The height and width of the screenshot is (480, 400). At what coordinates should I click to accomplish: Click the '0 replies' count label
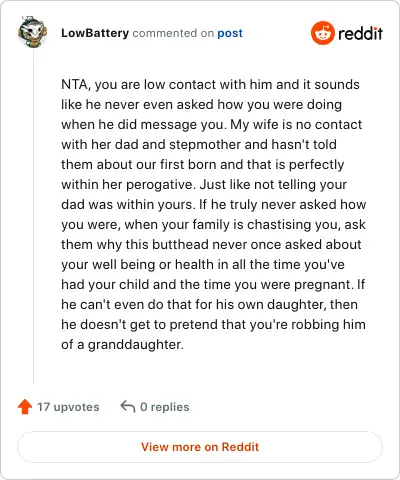point(165,407)
